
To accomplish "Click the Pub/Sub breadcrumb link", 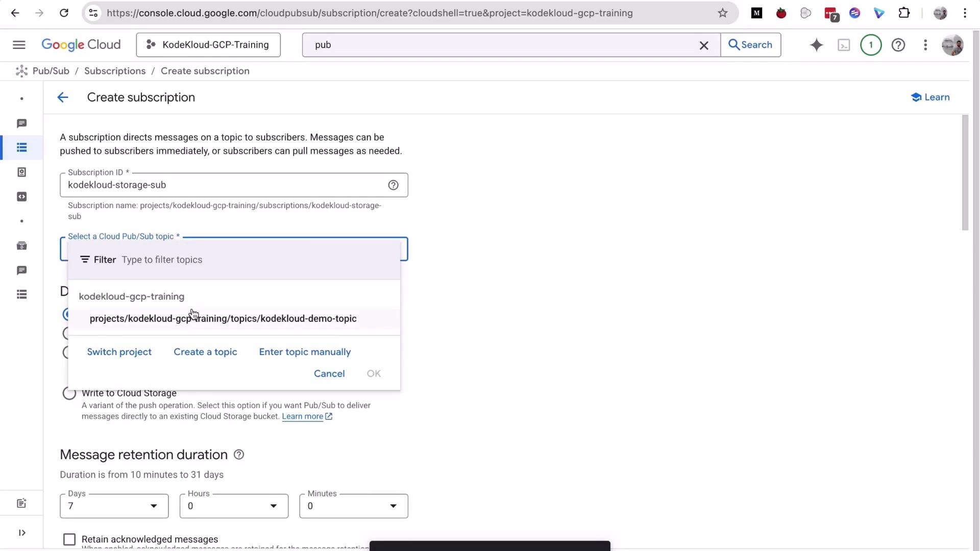I will point(51,71).
